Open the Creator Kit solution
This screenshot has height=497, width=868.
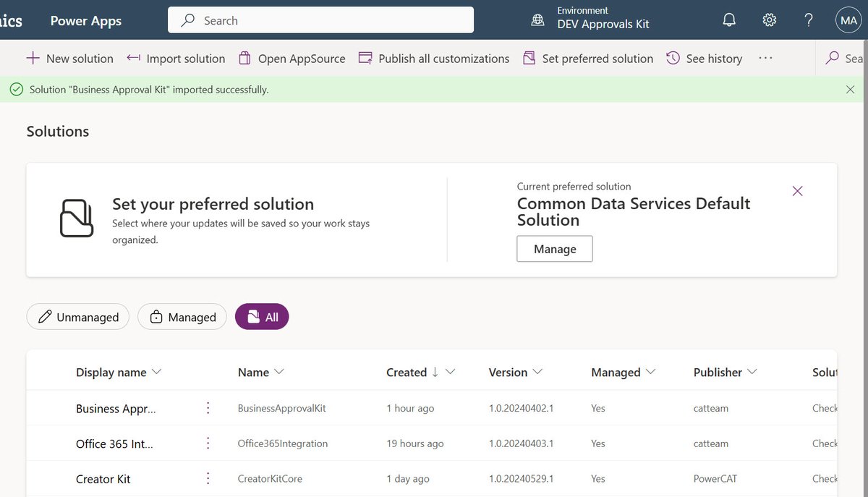pos(103,479)
